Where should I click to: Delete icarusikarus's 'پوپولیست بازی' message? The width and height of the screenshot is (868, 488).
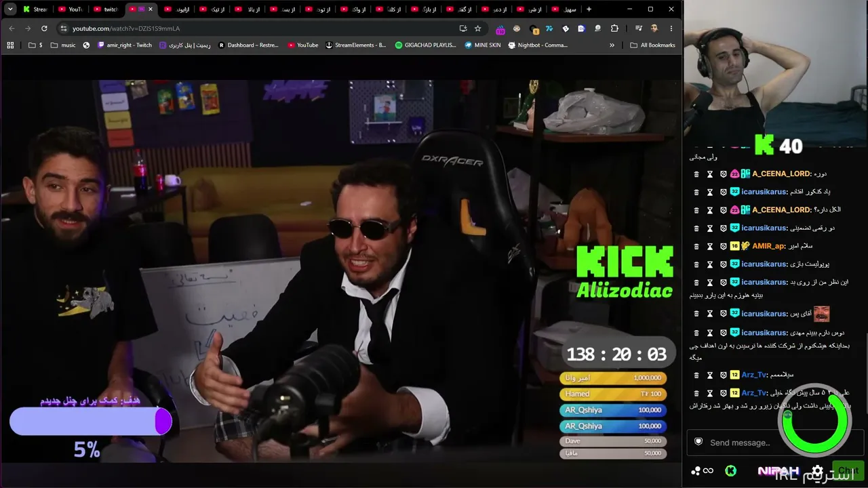(696, 264)
